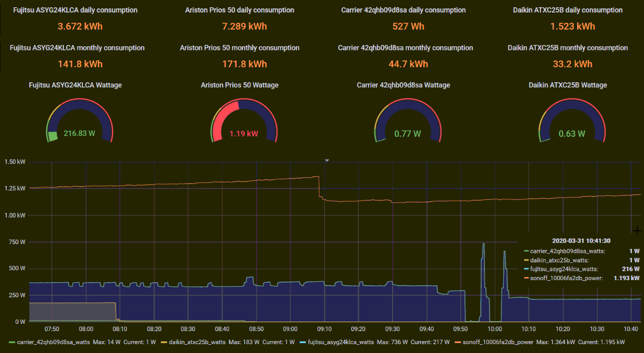Click the 44.7 kWh Carrier monthly value
The image size is (644, 353).
point(408,64)
